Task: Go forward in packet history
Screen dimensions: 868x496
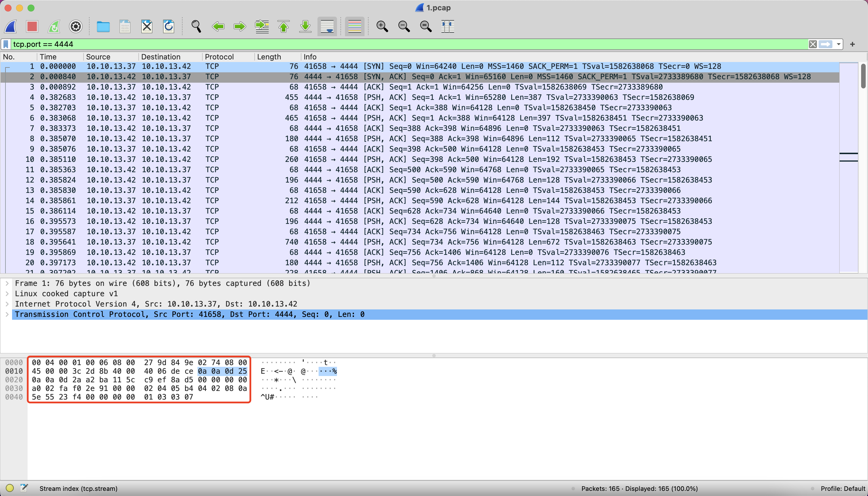Action: click(239, 26)
